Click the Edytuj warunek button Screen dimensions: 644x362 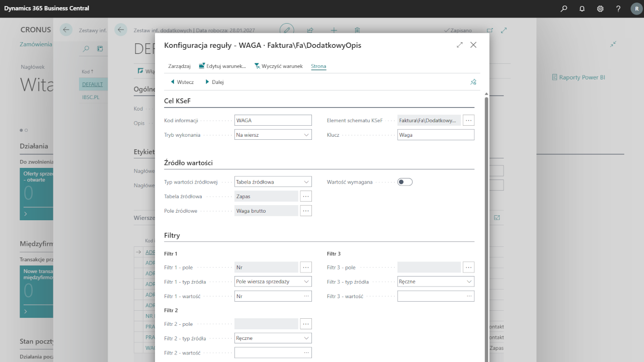[x=222, y=66]
